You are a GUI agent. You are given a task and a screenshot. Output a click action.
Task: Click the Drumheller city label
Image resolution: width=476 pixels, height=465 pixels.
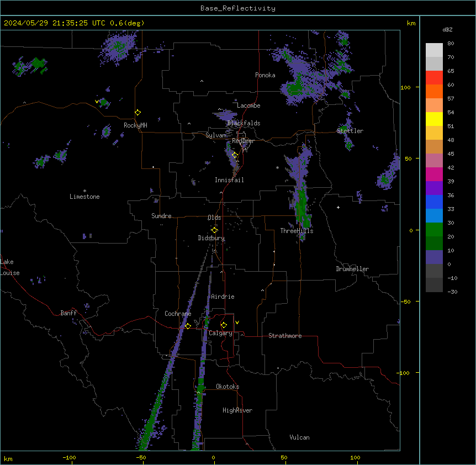(x=352, y=269)
